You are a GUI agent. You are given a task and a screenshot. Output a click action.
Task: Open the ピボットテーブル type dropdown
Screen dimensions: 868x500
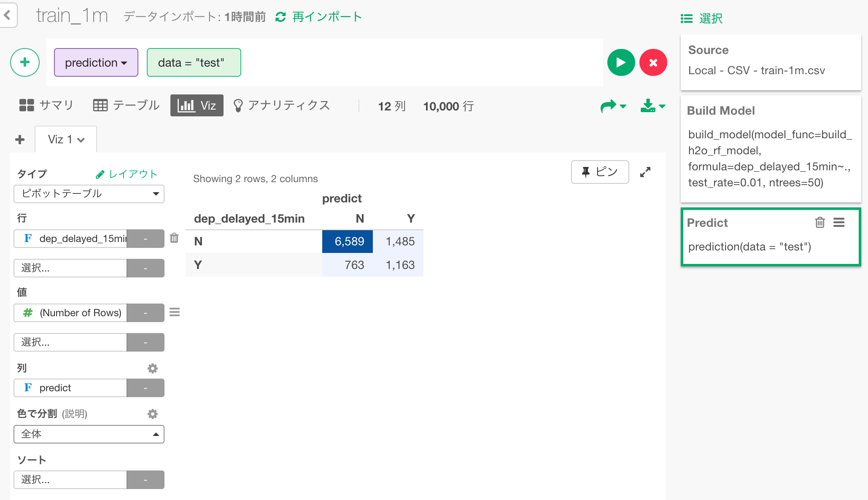click(89, 194)
